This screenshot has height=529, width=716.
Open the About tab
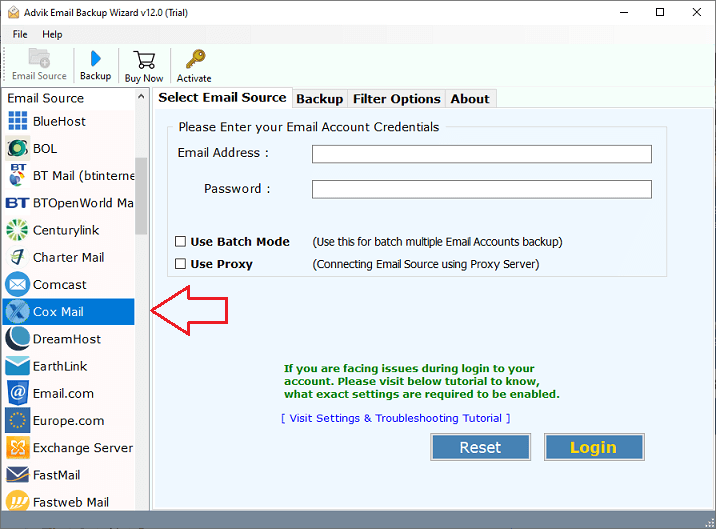coord(470,99)
